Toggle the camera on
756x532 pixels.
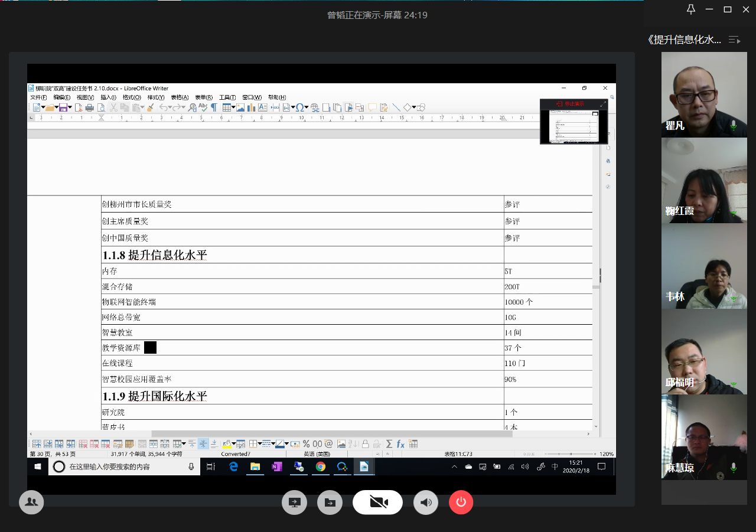[377, 502]
